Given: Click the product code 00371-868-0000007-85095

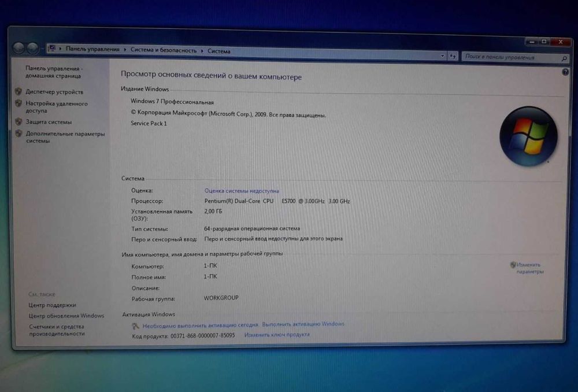Looking at the screenshot, I should tap(202, 335).
